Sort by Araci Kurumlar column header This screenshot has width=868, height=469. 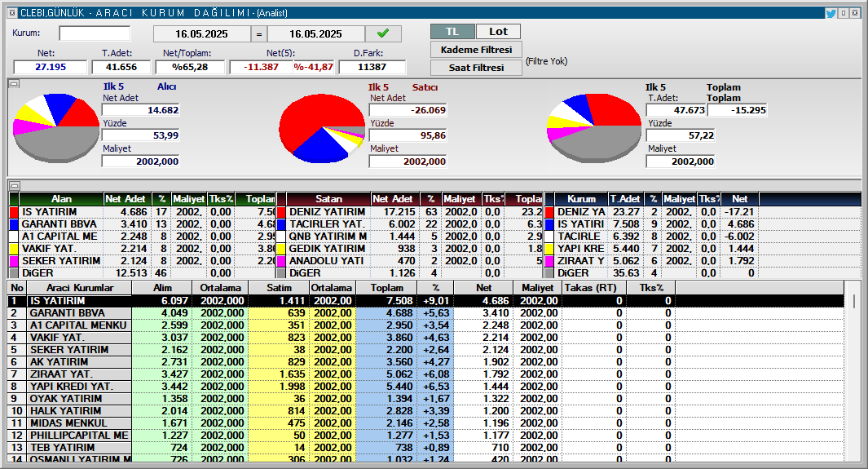coord(80,288)
